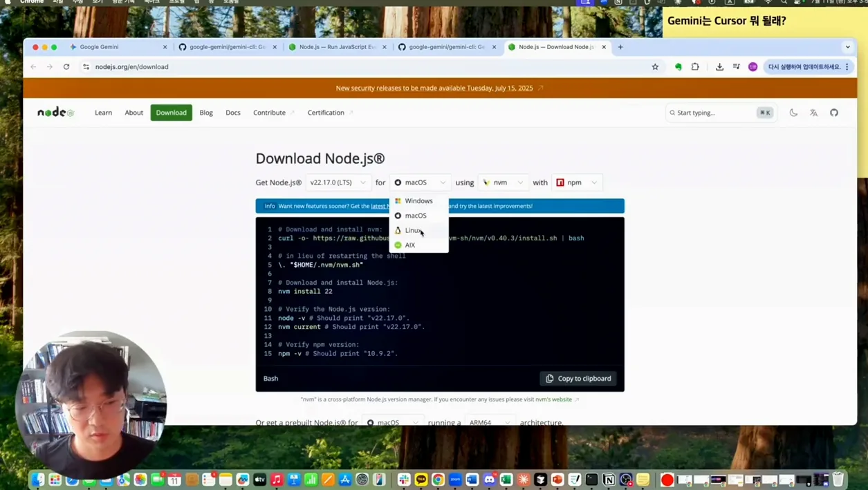Open prebuilt macOS platform dropdown
The width and height of the screenshot is (868, 490).
[392, 422]
